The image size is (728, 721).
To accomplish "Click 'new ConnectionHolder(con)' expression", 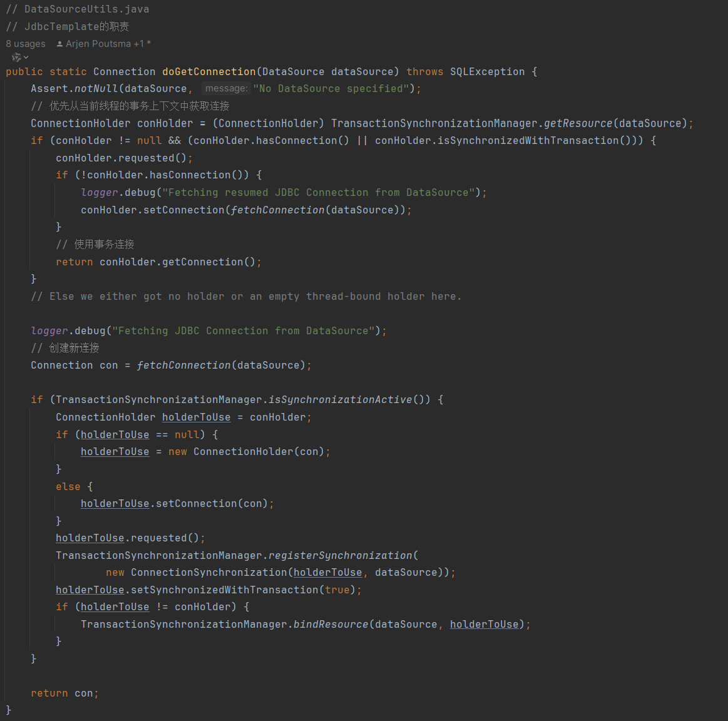I will coord(246,452).
